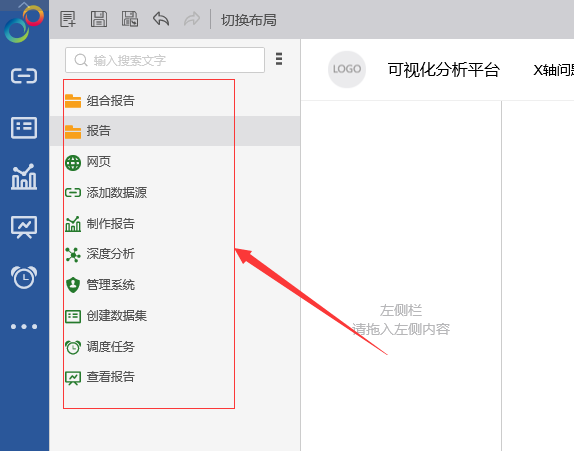574x451 pixels.
Task: Open the alarm clock schedule icon in sidebar
Action: 24,277
